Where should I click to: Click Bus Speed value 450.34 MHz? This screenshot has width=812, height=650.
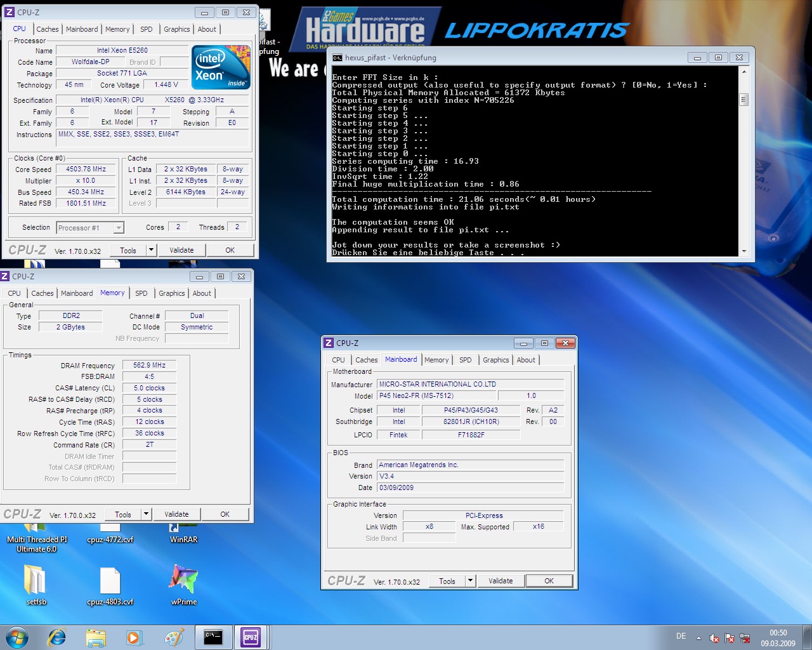tap(86, 192)
